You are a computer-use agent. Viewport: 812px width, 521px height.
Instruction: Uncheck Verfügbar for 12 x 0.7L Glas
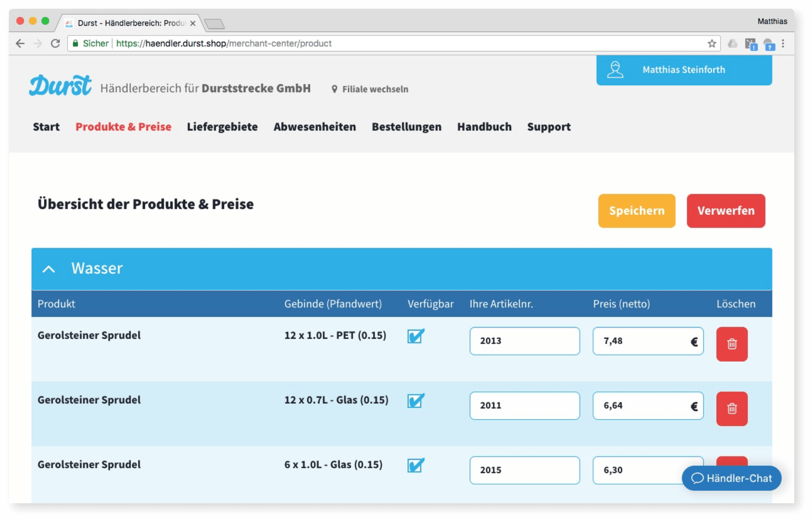(416, 400)
